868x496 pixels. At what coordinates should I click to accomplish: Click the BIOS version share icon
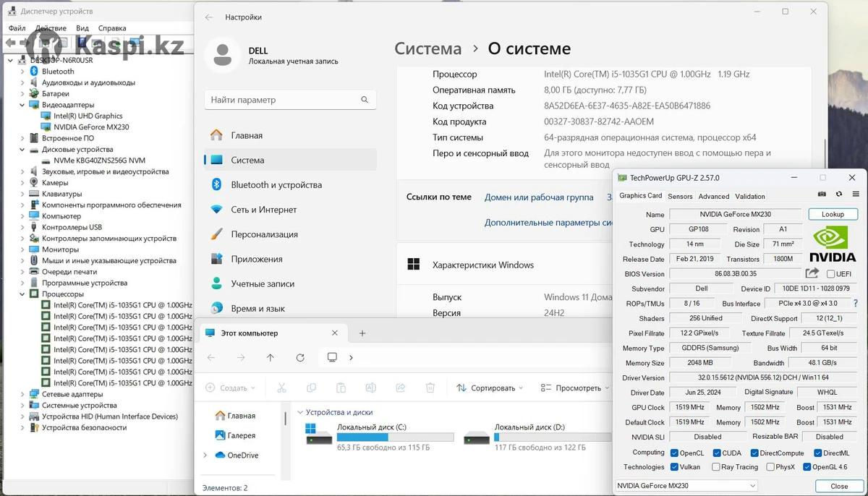[812, 273]
